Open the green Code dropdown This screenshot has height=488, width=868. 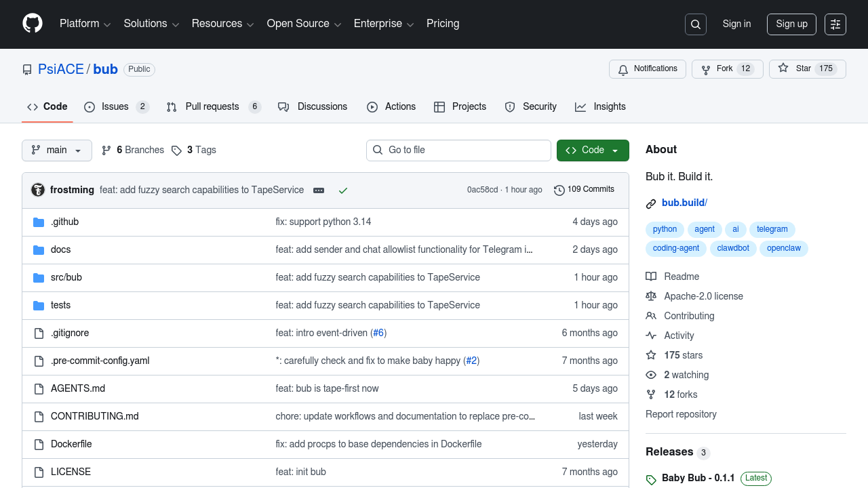click(593, 150)
